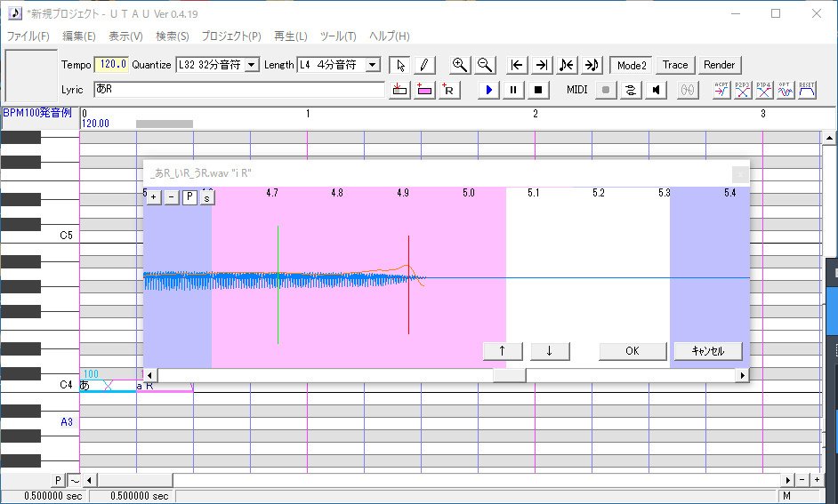838x504 pixels.
Task: Click the up arrow button in waveform dialog
Action: pos(503,351)
